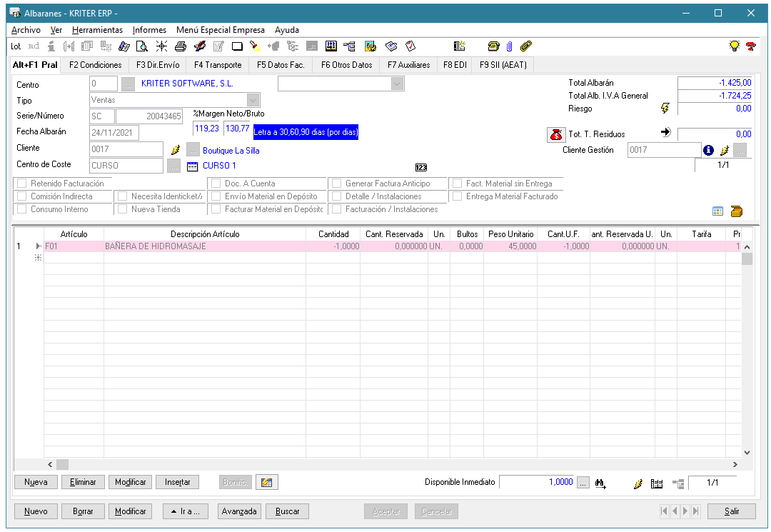Click the starburst icon in toolbar
Image resolution: width=771 pixels, height=532 pixels.
161,46
